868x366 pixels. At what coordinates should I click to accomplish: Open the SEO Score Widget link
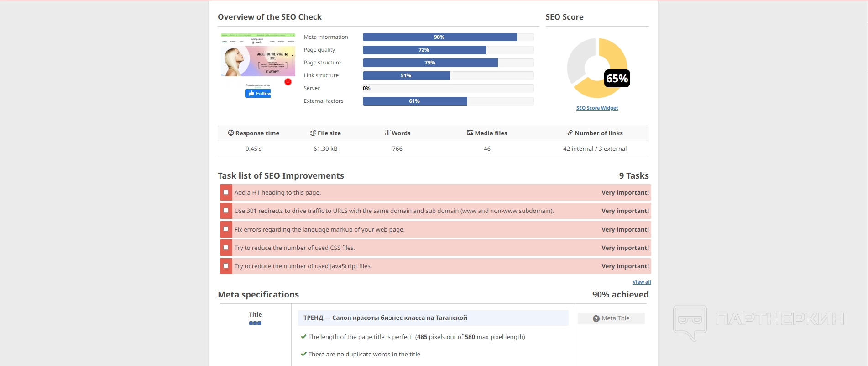coord(597,108)
